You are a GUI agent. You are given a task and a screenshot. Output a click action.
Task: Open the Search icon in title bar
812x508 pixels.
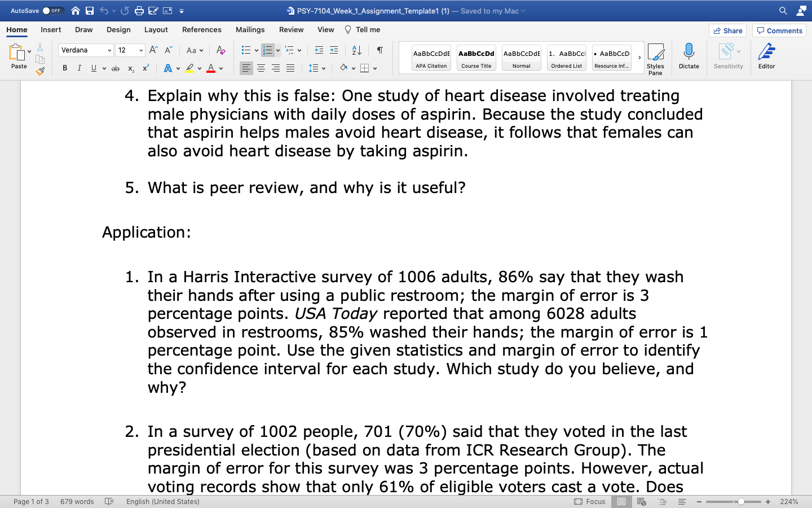(783, 10)
